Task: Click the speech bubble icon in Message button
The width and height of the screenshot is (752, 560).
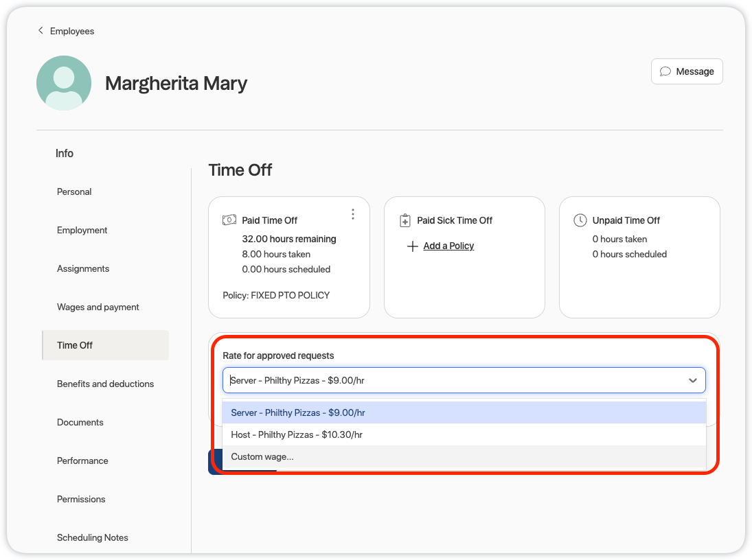Action: coord(665,71)
